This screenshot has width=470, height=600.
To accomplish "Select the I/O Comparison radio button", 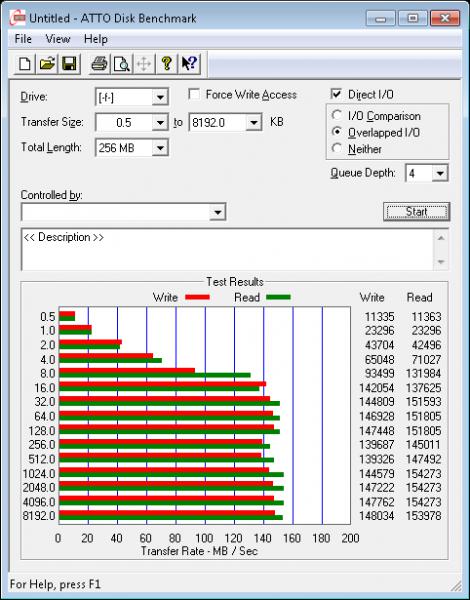I will (337, 115).
